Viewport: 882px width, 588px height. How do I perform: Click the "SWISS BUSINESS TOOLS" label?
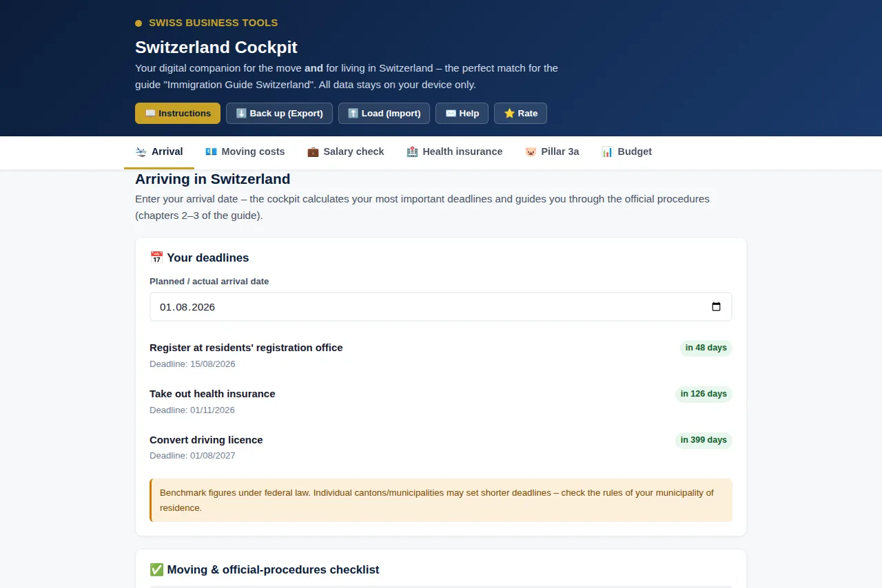214,23
